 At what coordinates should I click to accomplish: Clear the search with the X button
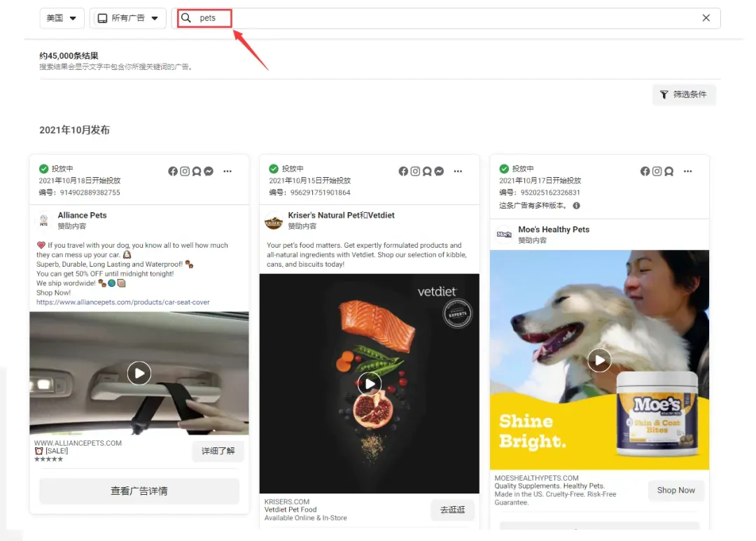click(x=706, y=17)
